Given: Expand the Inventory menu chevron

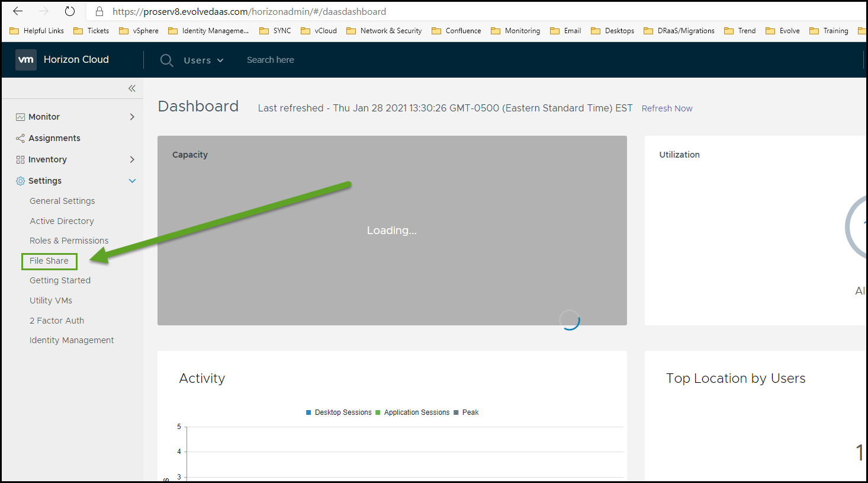Looking at the screenshot, I should point(132,159).
